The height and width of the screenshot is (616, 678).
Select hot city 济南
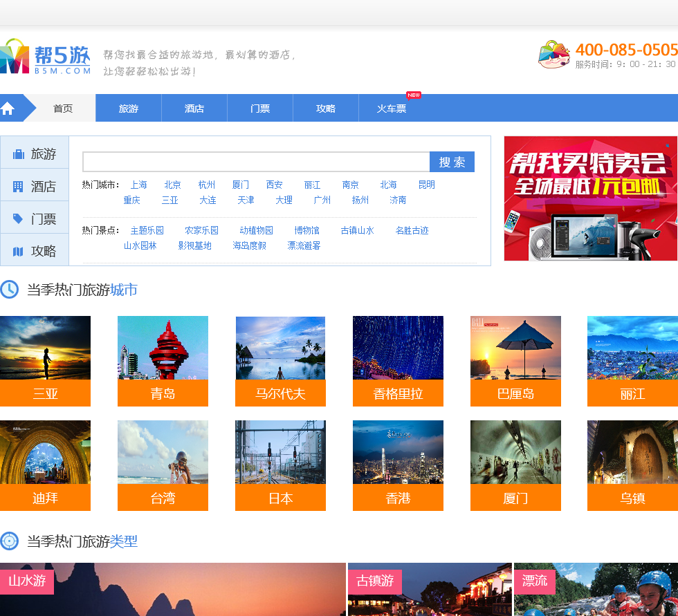coord(398,200)
